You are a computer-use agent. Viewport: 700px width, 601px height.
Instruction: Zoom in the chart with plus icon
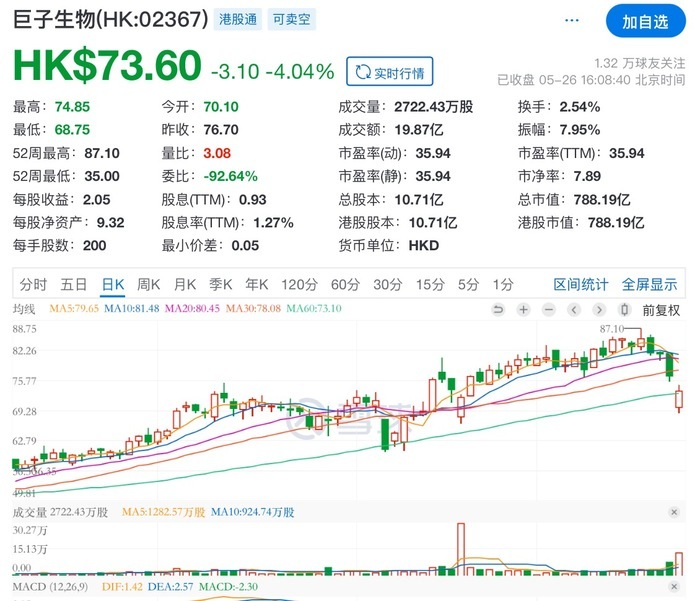coord(523,309)
